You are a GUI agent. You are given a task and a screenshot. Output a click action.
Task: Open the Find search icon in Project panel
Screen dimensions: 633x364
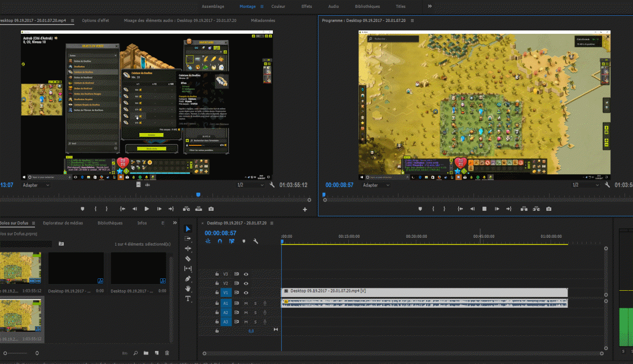(x=136, y=353)
